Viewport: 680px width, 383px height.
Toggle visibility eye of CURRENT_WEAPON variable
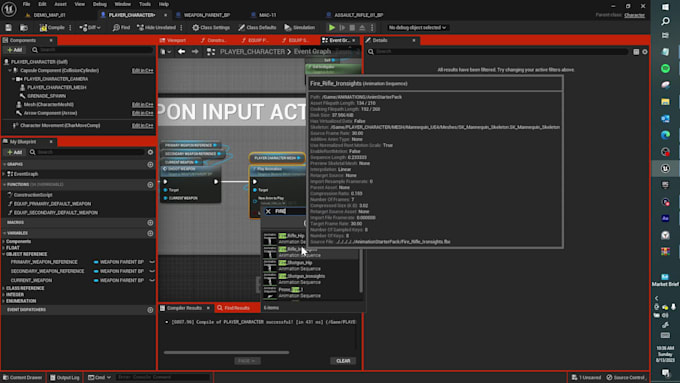coord(152,280)
